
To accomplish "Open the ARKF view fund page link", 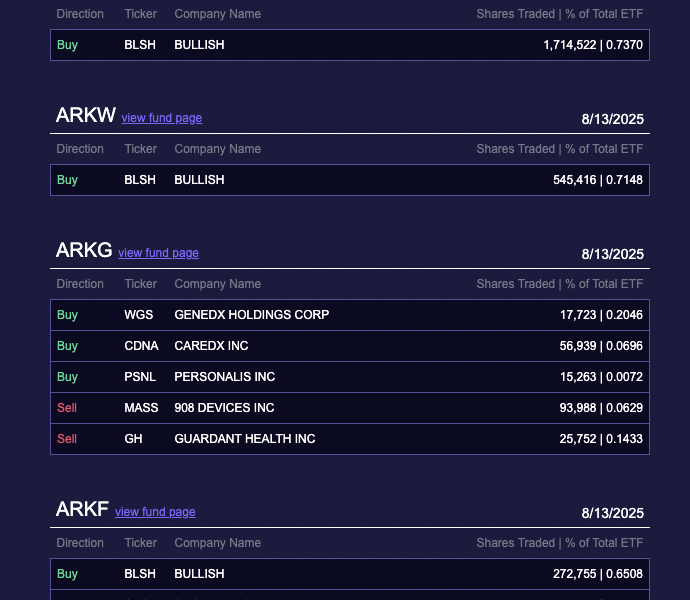I will pos(155,512).
